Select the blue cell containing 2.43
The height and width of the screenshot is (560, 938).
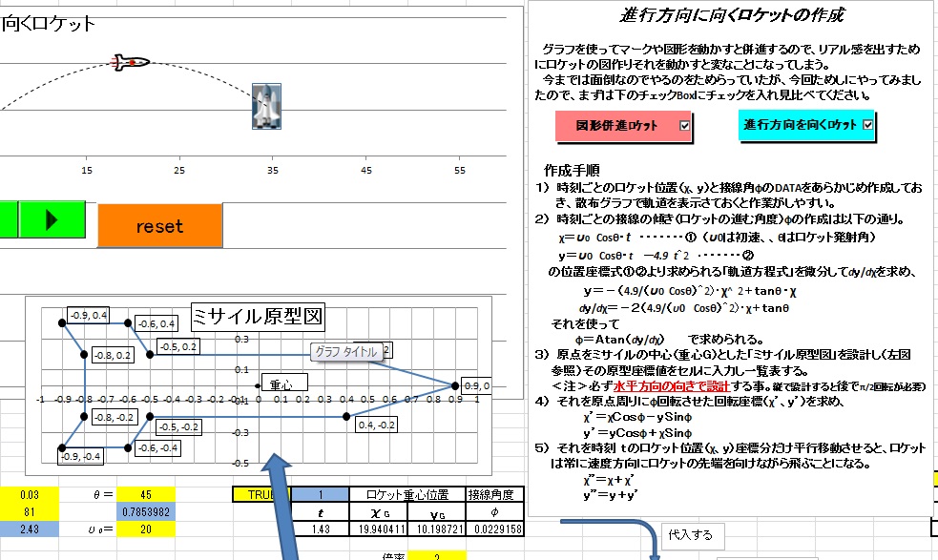pos(30,529)
